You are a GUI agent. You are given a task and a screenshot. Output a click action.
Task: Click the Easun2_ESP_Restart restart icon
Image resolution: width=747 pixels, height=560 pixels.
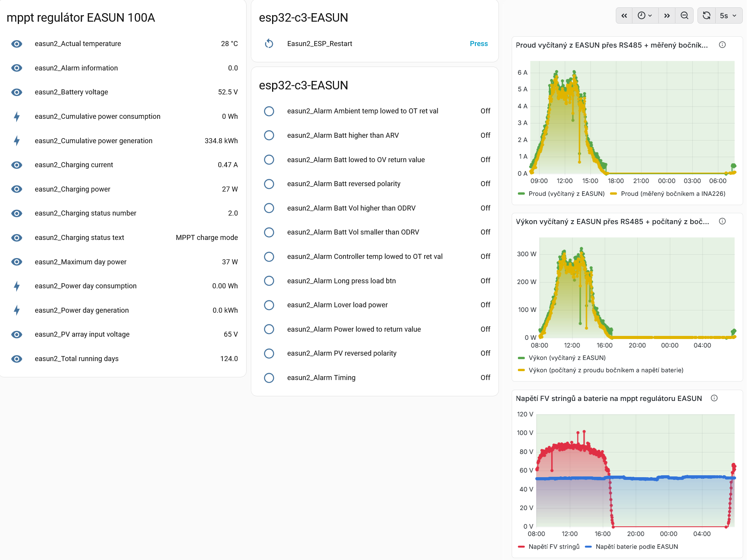269,44
